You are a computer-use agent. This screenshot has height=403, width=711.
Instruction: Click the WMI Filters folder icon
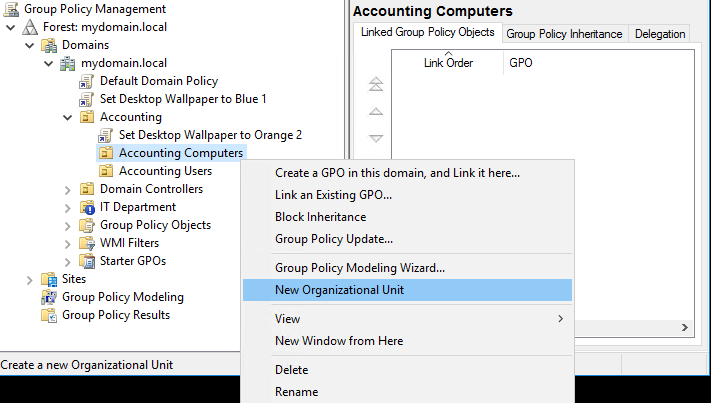tap(87, 243)
